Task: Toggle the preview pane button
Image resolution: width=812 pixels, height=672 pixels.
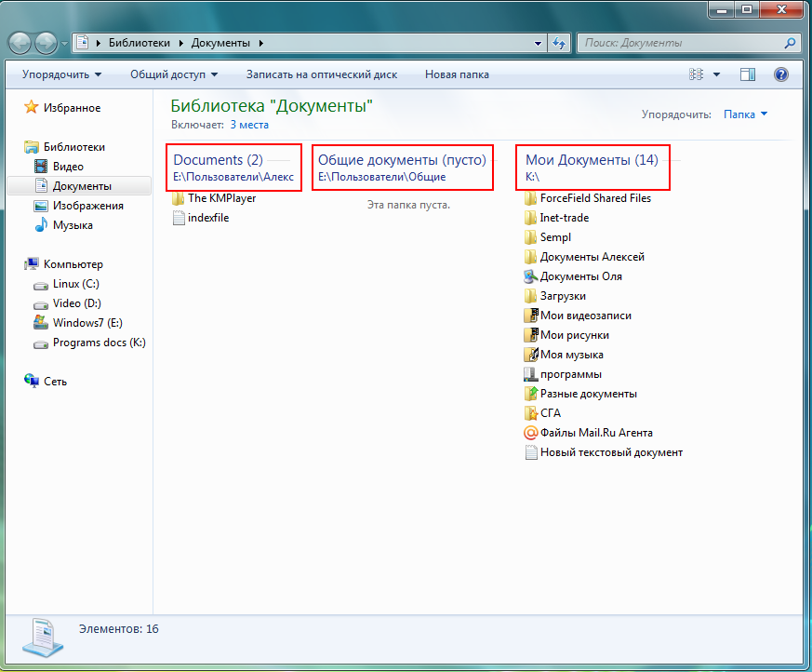Action: [x=747, y=74]
